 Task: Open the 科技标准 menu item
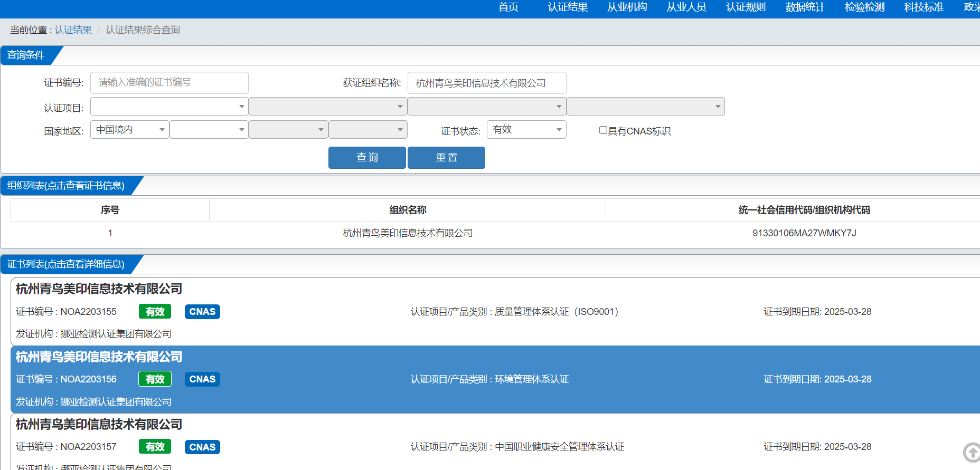coord(924,7)
